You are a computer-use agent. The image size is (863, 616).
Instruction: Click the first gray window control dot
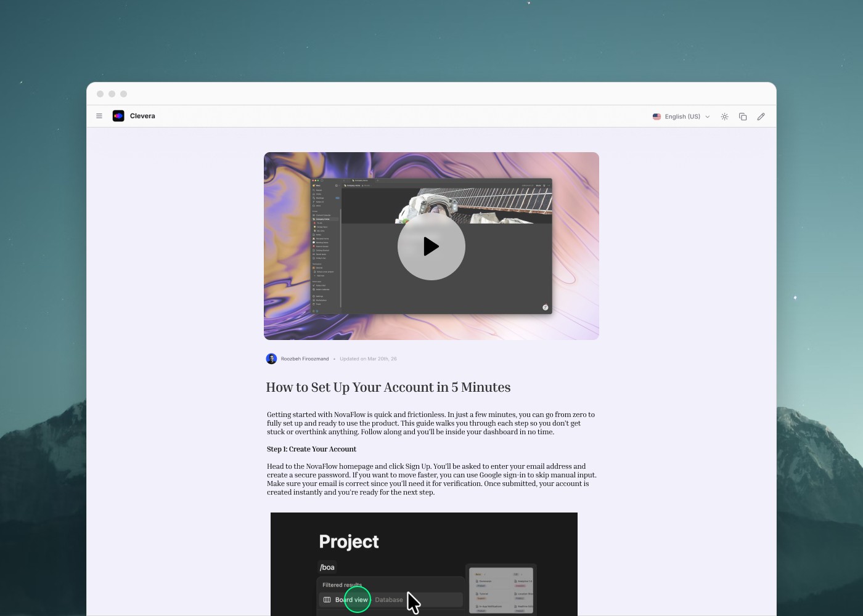(x=100, y=94)
